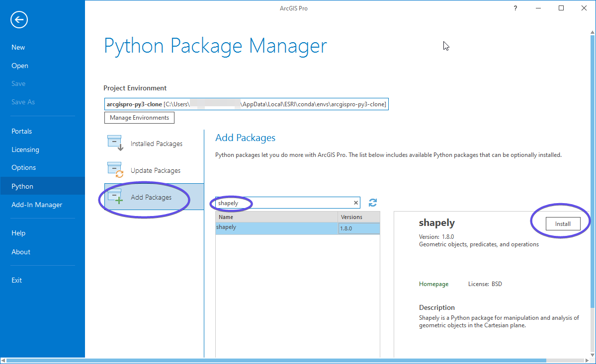Clear the shapely search text
Screen dimensions: 596x364
356,203
